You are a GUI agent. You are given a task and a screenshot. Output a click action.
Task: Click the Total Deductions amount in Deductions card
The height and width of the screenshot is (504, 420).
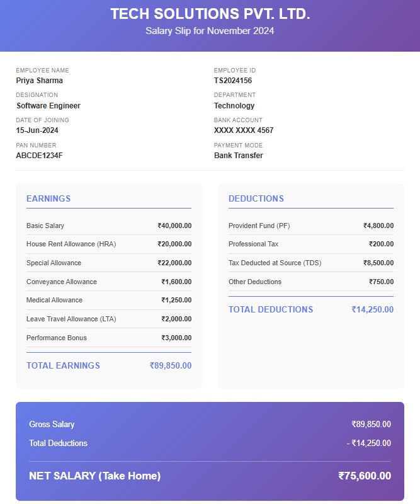(373, 309)
